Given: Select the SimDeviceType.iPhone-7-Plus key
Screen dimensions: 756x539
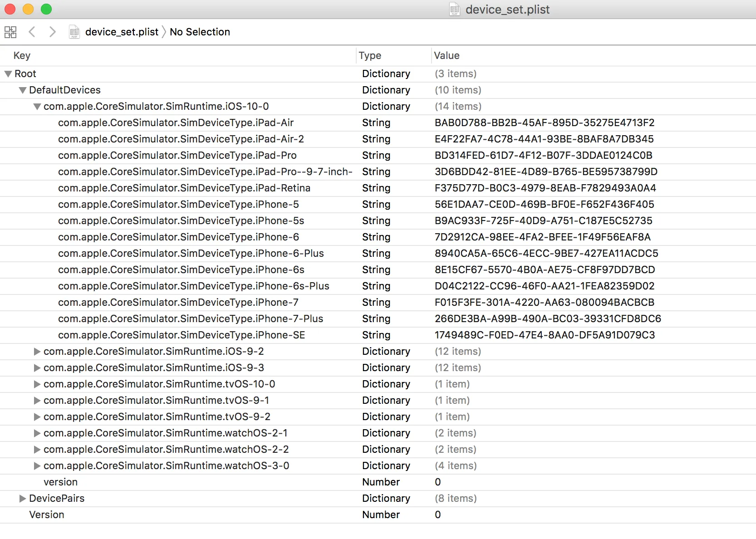Looking at the screenshot, I should 191,318.
